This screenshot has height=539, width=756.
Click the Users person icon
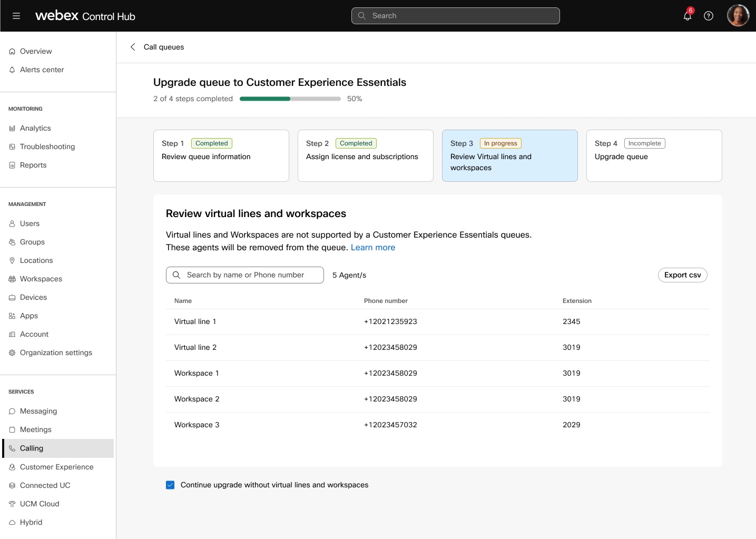[x=12, y=224]
